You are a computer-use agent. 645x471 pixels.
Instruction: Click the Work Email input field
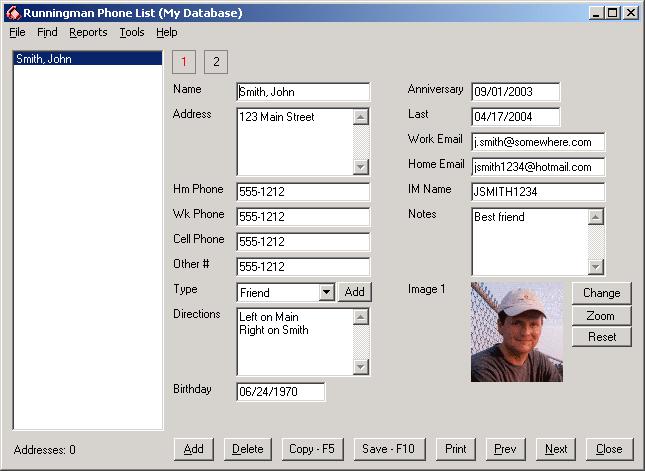pyautogui.click(x=538, y=142)
